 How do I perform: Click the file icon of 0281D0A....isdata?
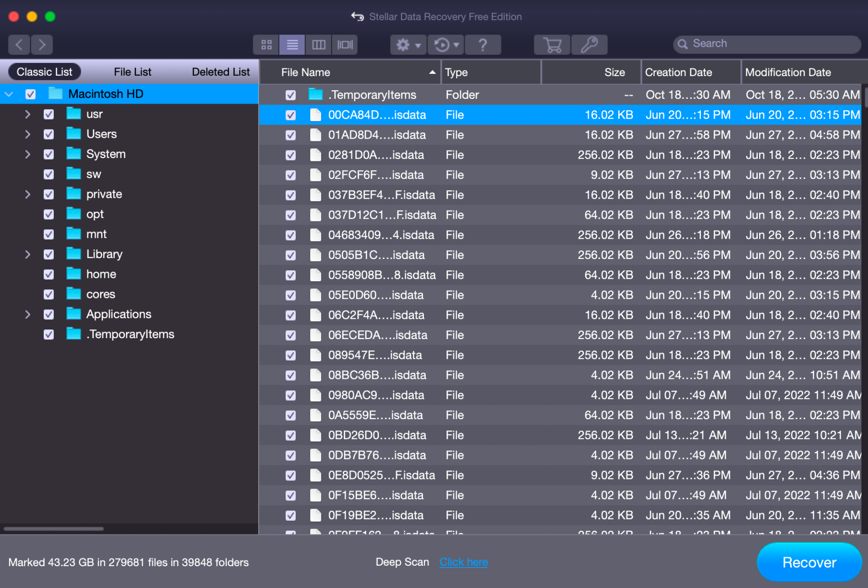pyautogui.click(x=315, y=155)
